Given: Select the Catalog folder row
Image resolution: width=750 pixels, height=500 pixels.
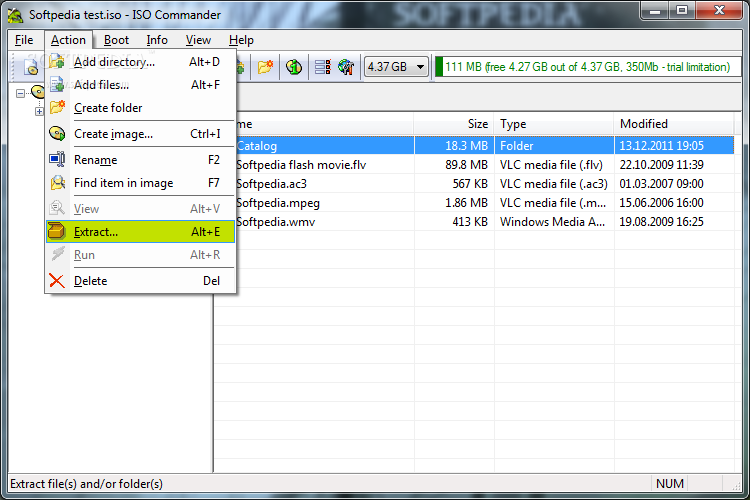Looking at the screenshot, I should (x=474, y=145).
